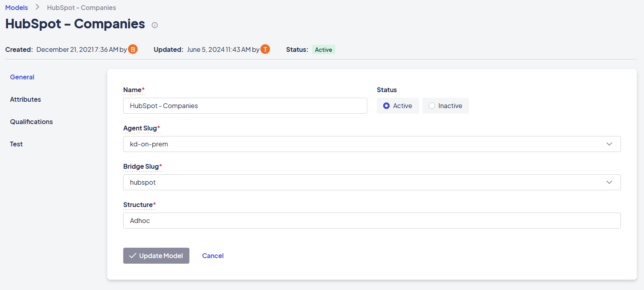Go to the Qualifications tab
The height and width of the screenshot is (290, 644).
pyautogui.click(x=32, y=122)
